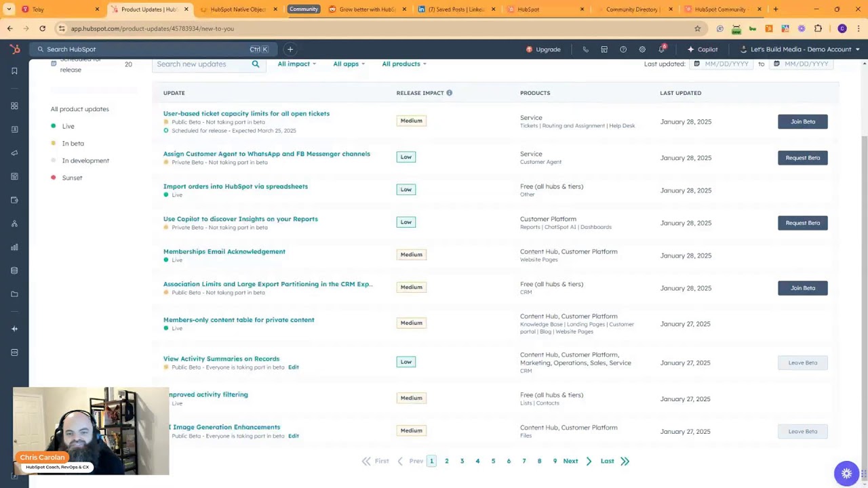This screenshot has height=488, width=868.
Task: Open the CRM contacts icon in sidebar
Action: (14, 129)
